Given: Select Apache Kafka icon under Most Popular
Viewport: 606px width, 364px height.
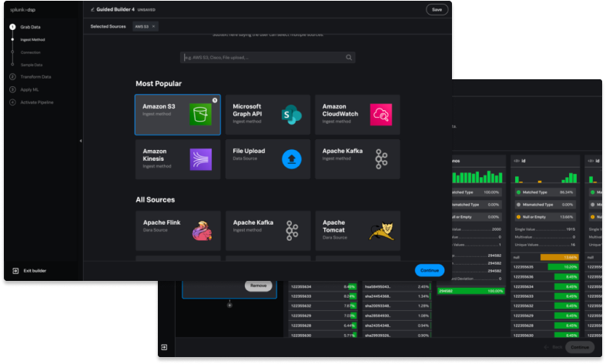Looking at the screenshot, I should [x=381, y=159].
